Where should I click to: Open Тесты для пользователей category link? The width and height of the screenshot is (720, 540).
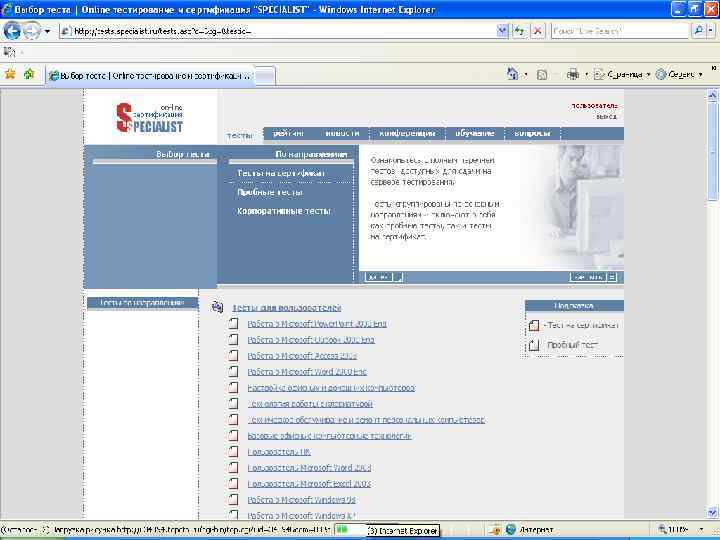[x=287, y=308]
